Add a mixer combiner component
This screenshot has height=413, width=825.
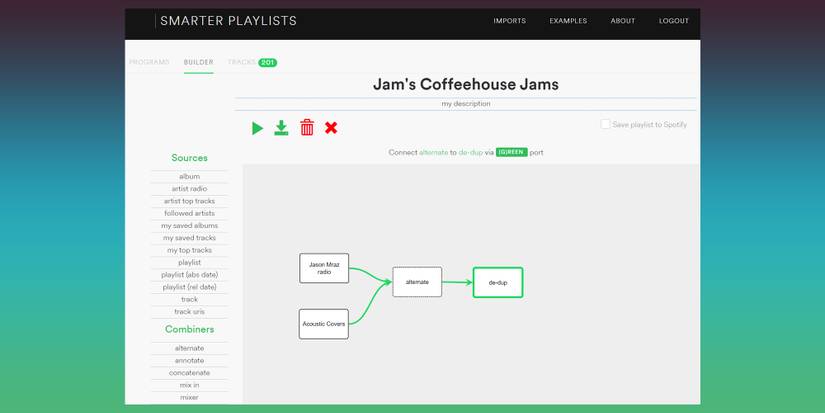click(x=189, y=397)
